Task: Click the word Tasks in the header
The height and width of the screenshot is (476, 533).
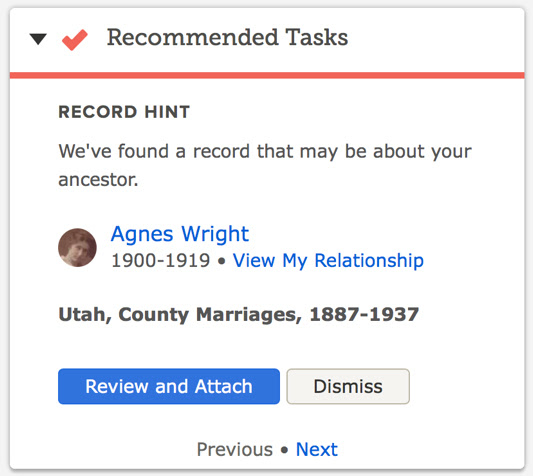Action: (316, 37)
